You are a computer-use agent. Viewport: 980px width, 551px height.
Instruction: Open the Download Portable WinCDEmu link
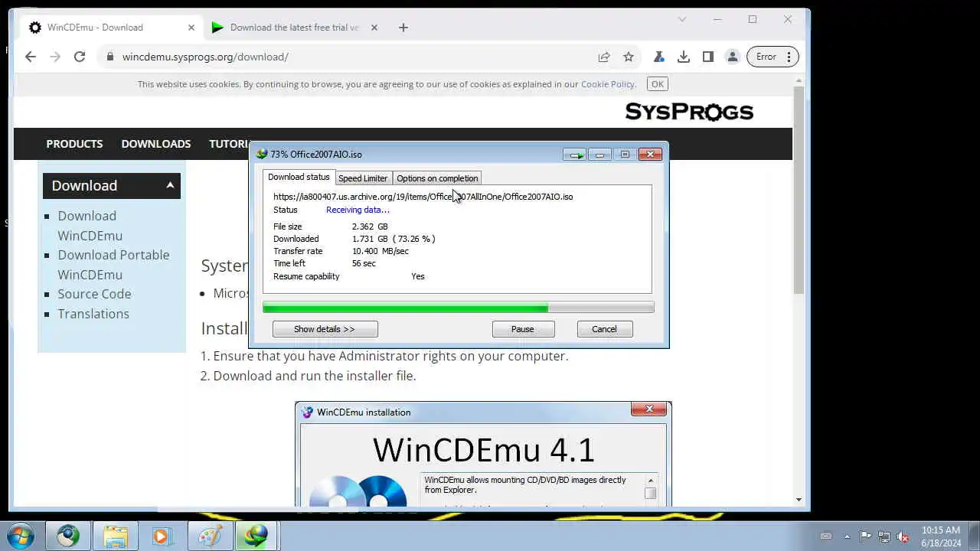coord(113,265)
